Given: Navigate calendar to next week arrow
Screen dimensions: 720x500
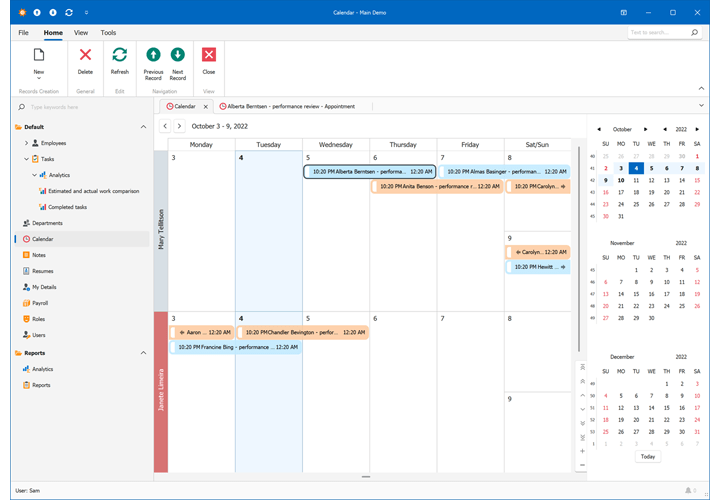Looking at the screenshot, I should 179,126.
